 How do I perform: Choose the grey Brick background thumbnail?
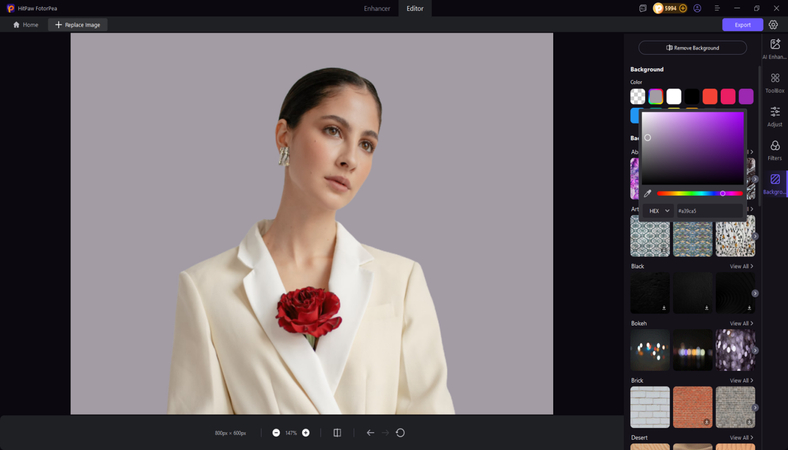click(x=735, y=407)
